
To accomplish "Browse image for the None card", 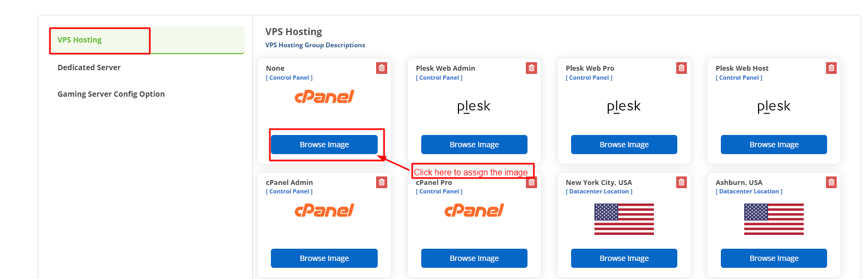I will [x=324, y=145].
